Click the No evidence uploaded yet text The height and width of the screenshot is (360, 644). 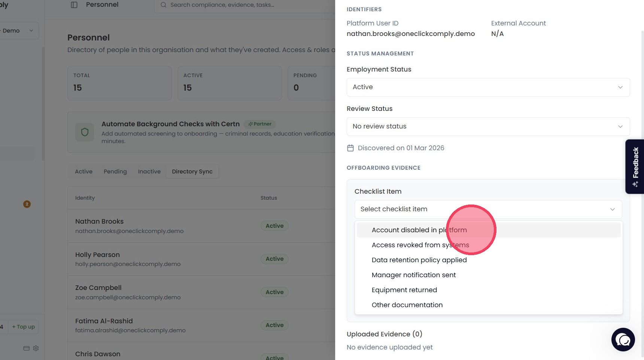point(390,347)
